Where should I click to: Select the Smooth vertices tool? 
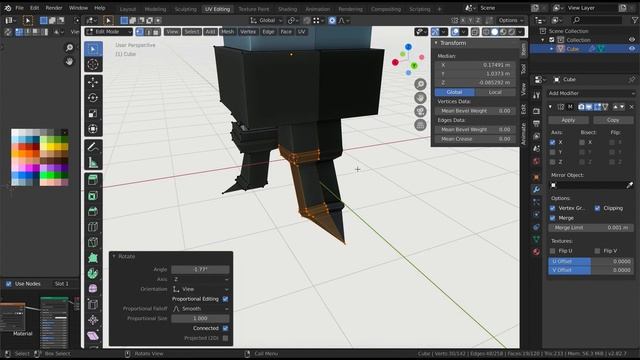(x=93, y=289)
